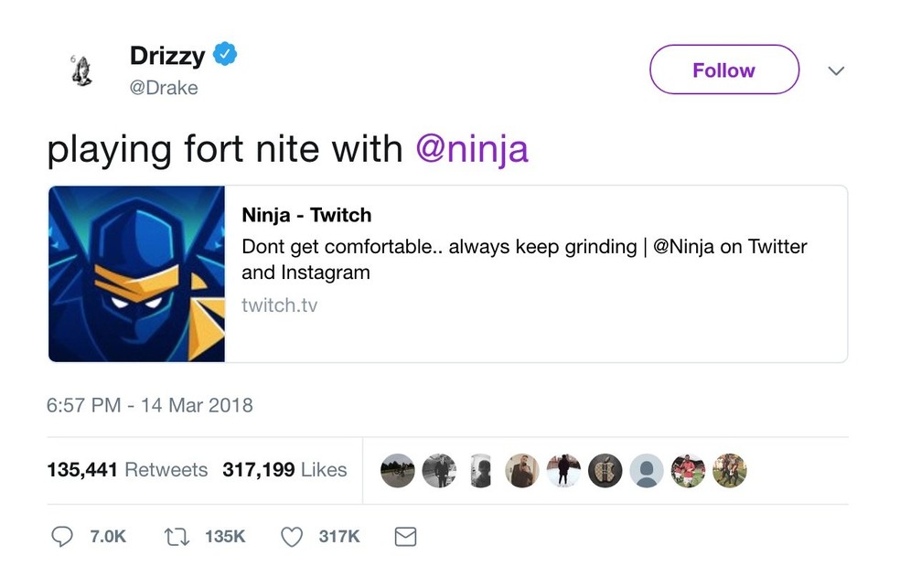Click the Ninja - Twitch card title
The width and height of the screenshot is (900, 588).
(306, 216)
